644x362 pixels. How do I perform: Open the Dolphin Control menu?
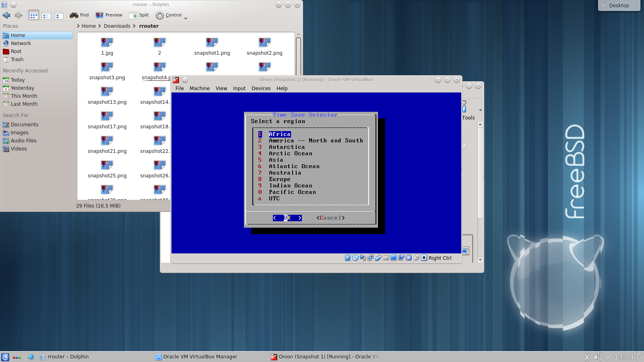tap(171, 15)
